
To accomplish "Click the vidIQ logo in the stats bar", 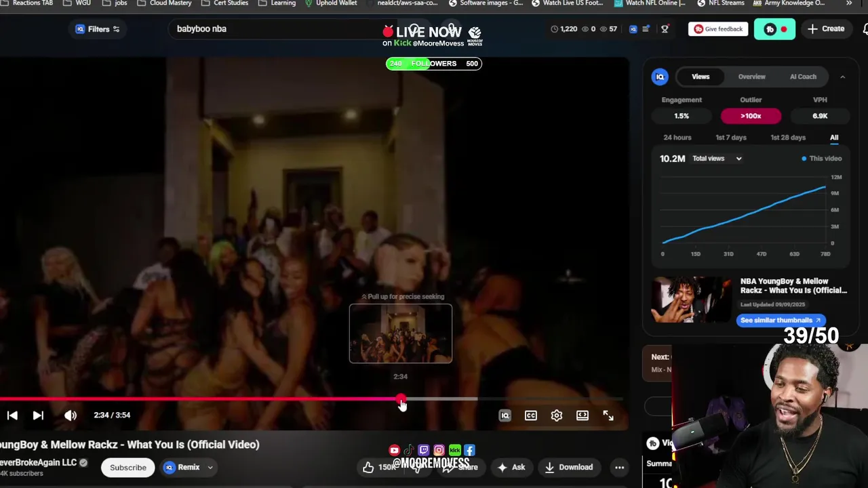I will [633, 29].
